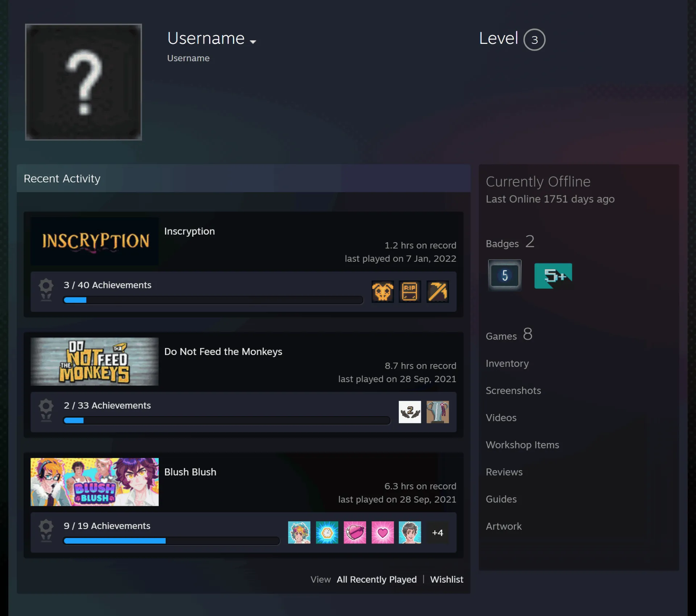Click Blush Blush hexagon gem achievement icon
The image size is (696, 616).
click(x=327, y=532)
